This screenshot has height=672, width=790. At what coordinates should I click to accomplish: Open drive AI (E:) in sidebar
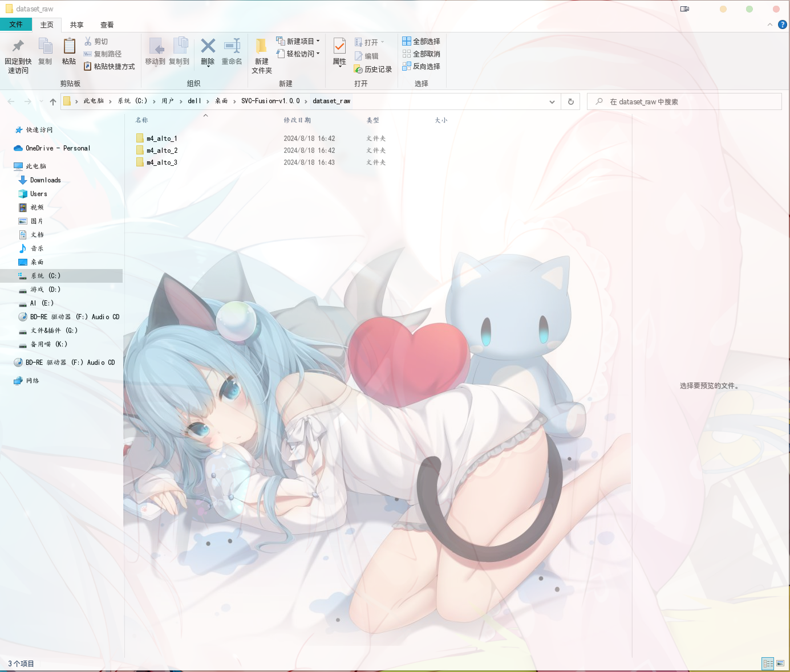pos(37,303)
